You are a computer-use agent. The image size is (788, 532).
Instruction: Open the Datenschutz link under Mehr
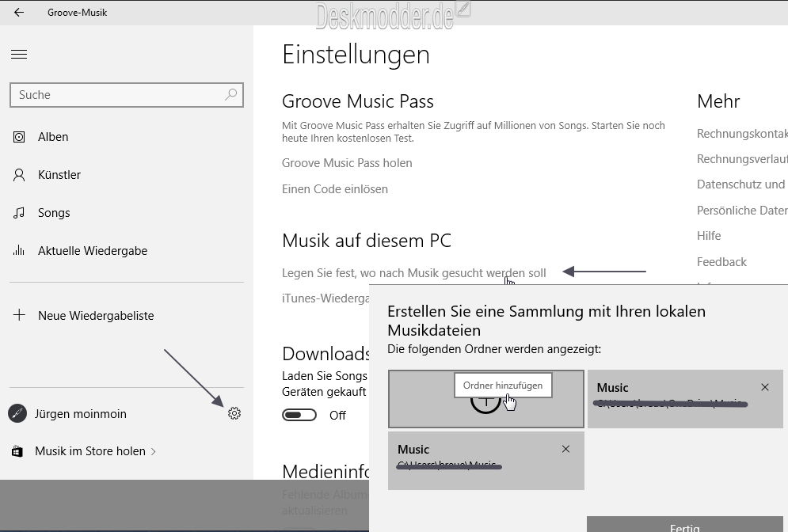[742, 184]
